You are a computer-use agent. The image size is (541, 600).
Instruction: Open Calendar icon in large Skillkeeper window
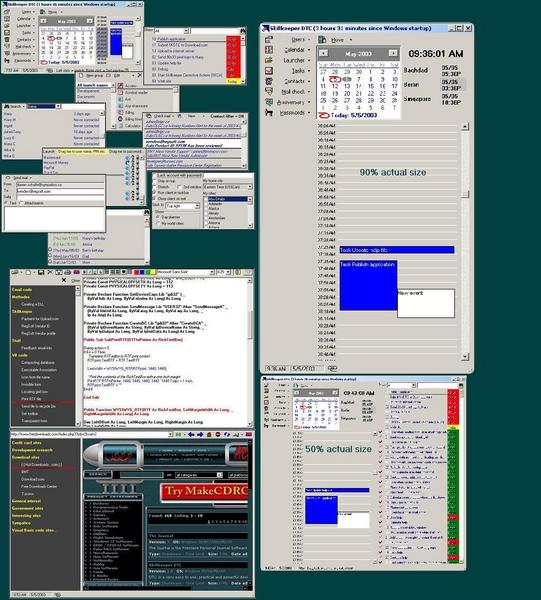[x=269, y=50]
